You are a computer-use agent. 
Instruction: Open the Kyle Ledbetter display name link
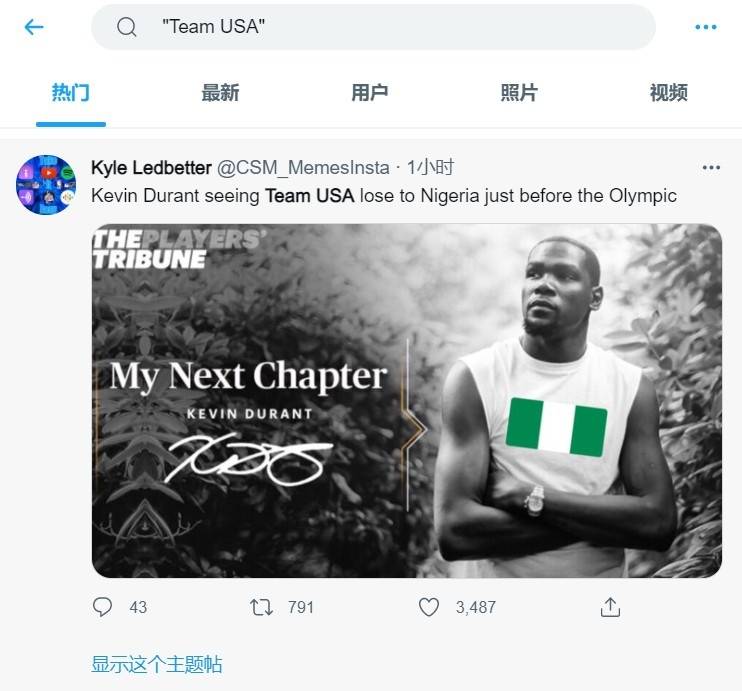150,167
